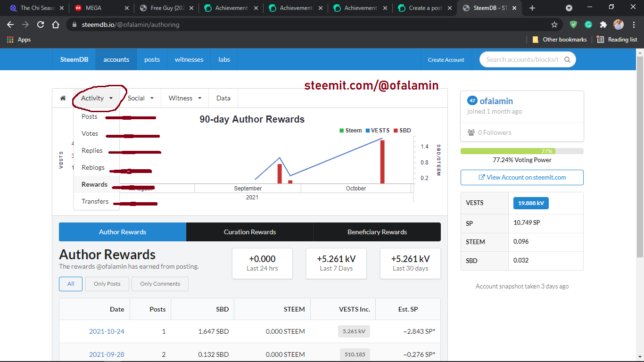Open the browser home page icon
The image size is (644, 362).
click(56, 25)
